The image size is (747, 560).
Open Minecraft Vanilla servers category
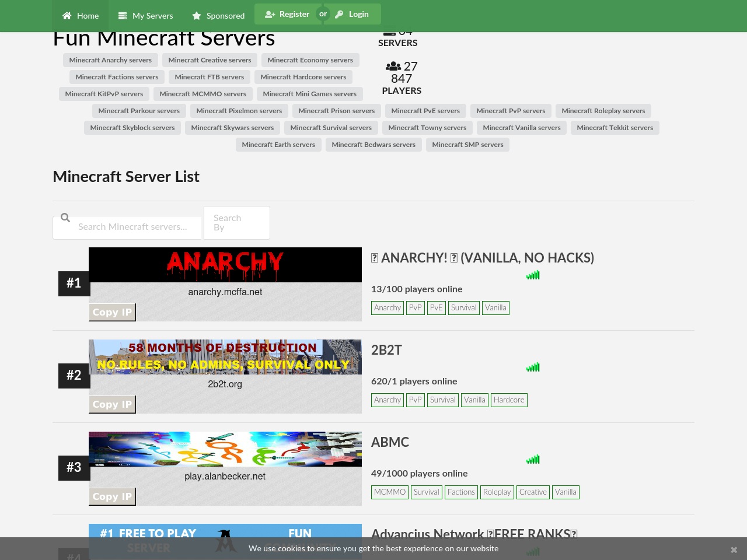point(522,128)
